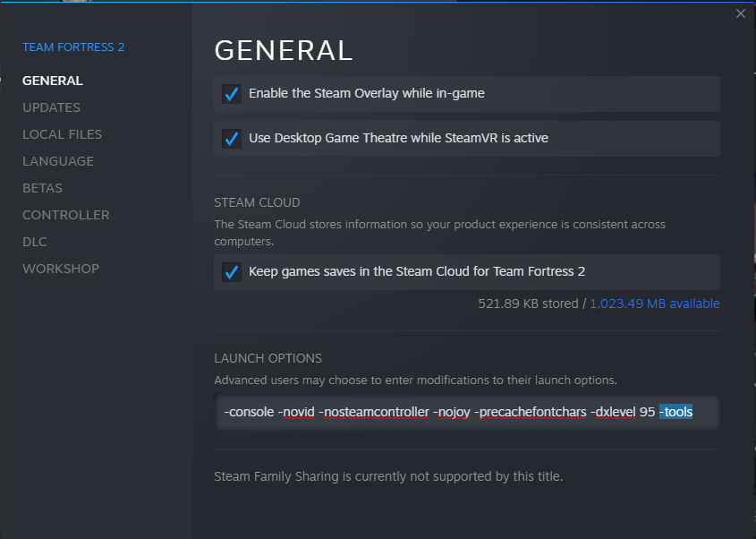The image size is (756, 539).
Task: View LANGUAGE settings
Action: point(57,161)
